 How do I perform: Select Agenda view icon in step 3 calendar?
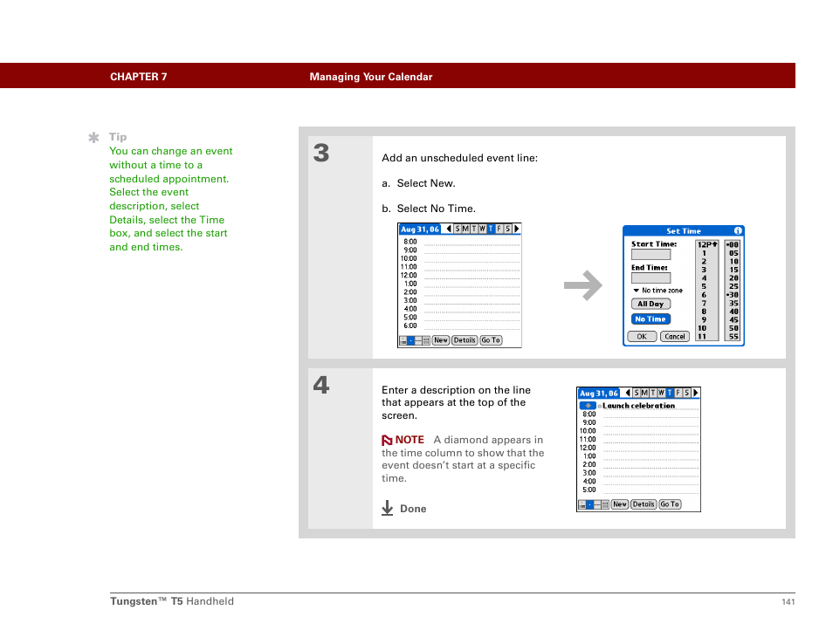point(403,340)
